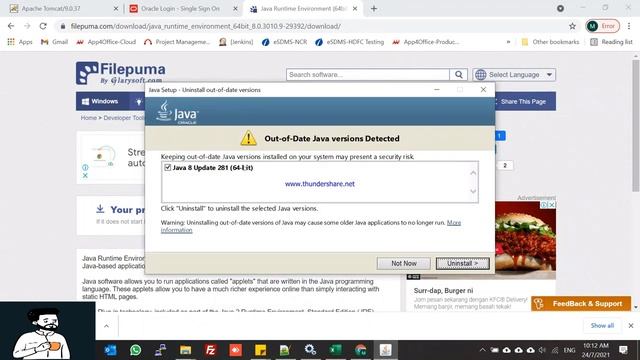Click Share This Page
The height and width of the screenshot is (360, 640).
coord(523,102)
